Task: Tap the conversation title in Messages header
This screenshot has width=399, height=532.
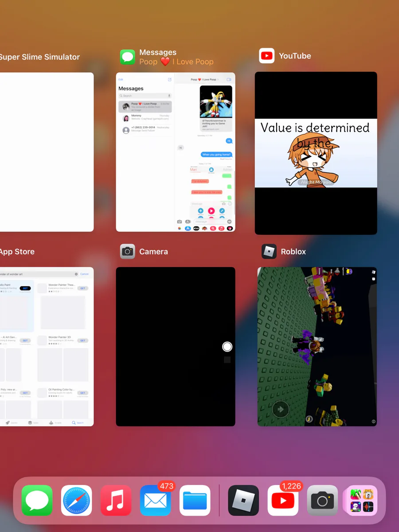Action: pos(203,79)
